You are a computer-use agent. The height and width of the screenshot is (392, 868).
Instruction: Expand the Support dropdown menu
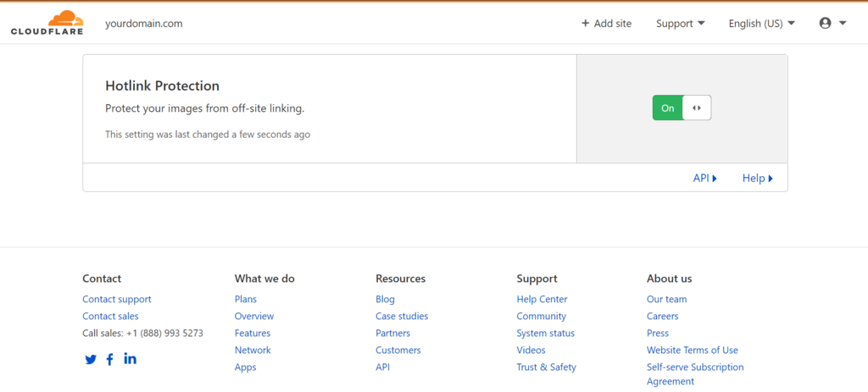[x=680, y=24]
